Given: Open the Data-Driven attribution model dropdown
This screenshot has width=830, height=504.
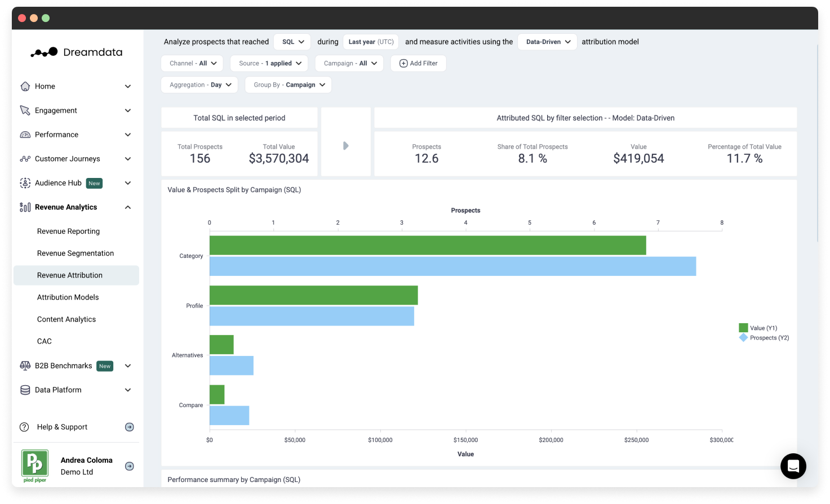Looking at the screenshot, I should [547, 42].
